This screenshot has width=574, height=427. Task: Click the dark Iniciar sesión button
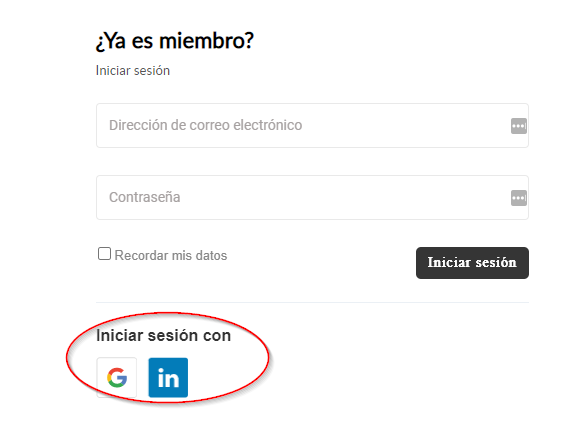pyautogui.click(x=472, y=263)
